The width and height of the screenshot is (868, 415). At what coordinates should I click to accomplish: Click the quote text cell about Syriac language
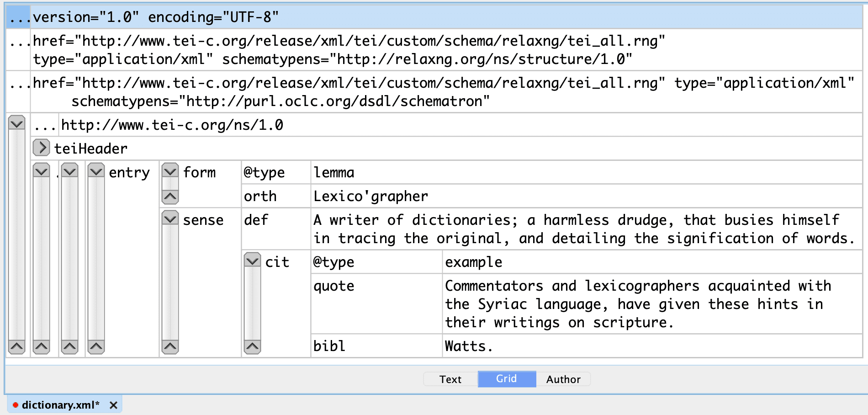[638, 304]
